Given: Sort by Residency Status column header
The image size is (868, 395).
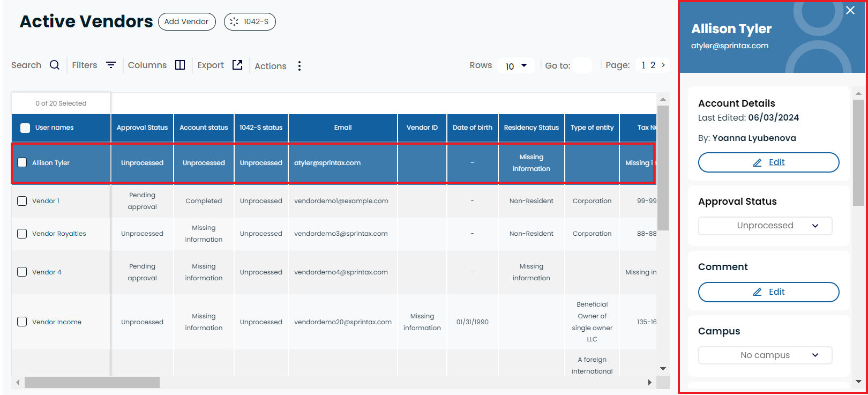Looking at the screenshot, I should click(531, 128).
